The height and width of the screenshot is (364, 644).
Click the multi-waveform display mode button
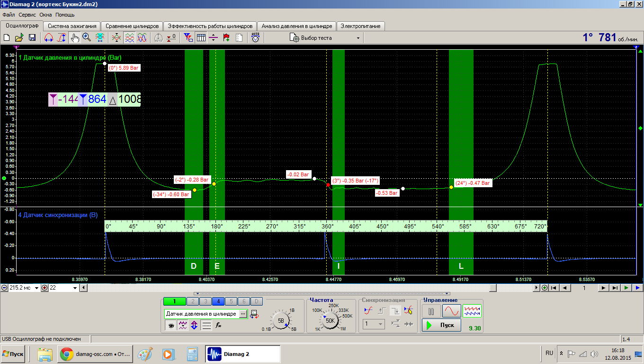point(472,311)
